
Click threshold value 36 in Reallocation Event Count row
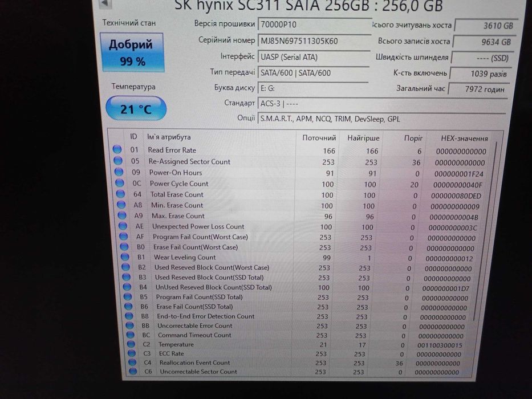tap(399, 364)
